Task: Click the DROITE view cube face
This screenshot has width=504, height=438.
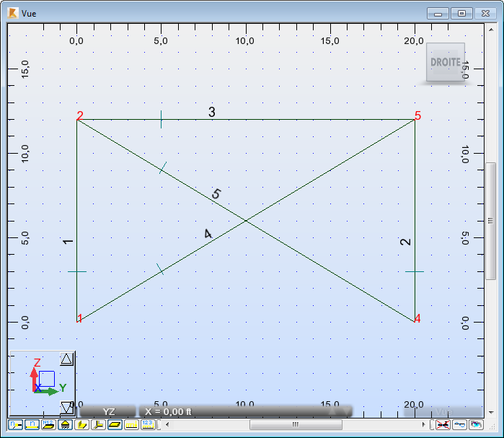Action: [446, 62]
